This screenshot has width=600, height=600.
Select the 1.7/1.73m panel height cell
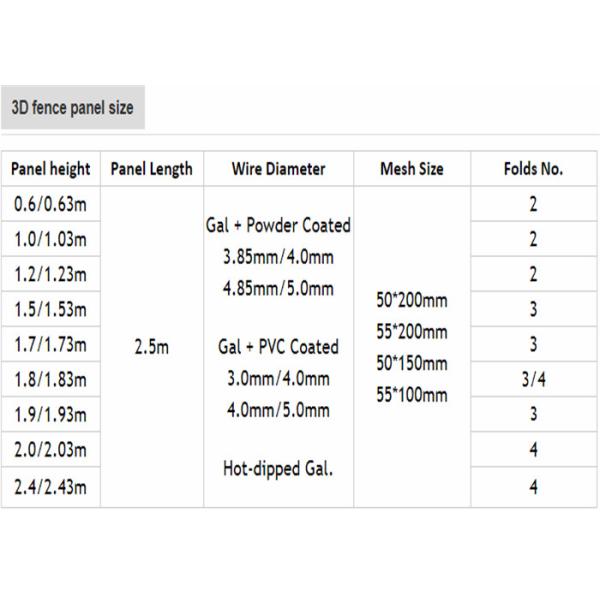[x=51, y=346]
